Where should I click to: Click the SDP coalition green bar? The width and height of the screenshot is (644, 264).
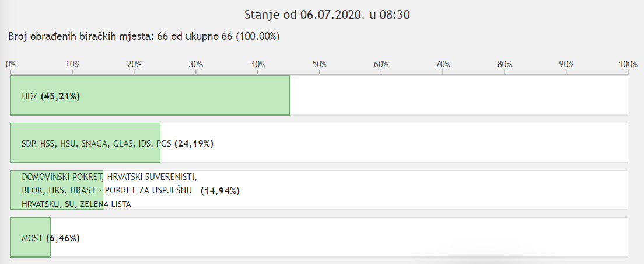pyautogui.click(x=85, y=143)
